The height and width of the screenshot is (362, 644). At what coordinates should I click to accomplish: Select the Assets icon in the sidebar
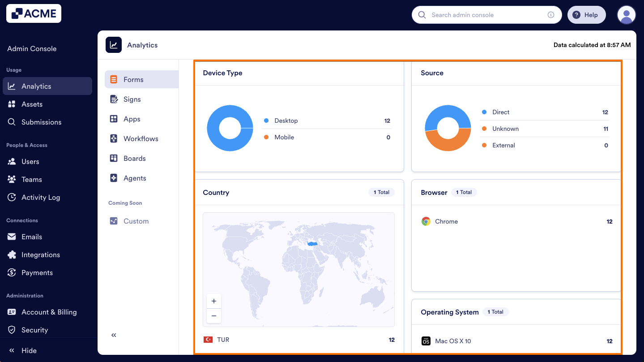coord(12,104)
